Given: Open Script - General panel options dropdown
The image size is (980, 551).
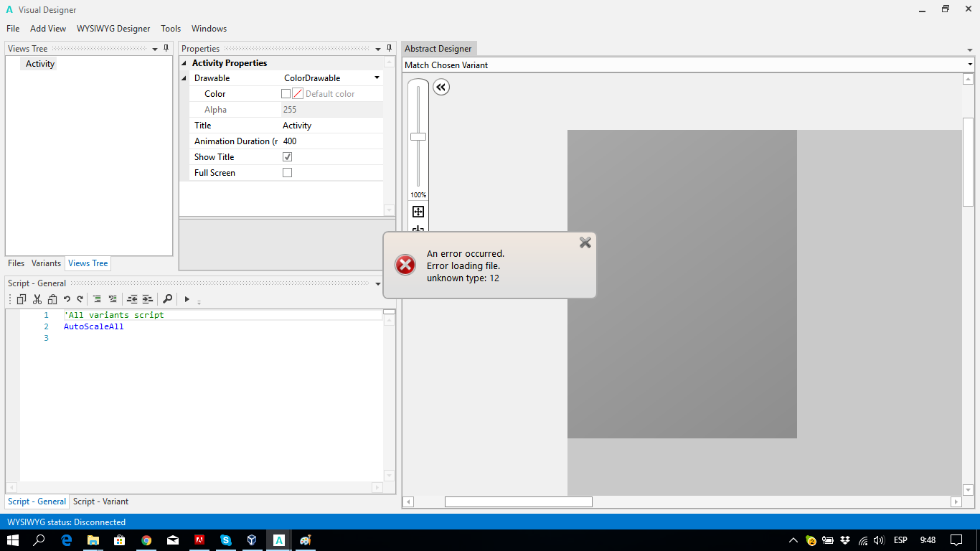Looking at the screenshot, I should tap(378, 283).
